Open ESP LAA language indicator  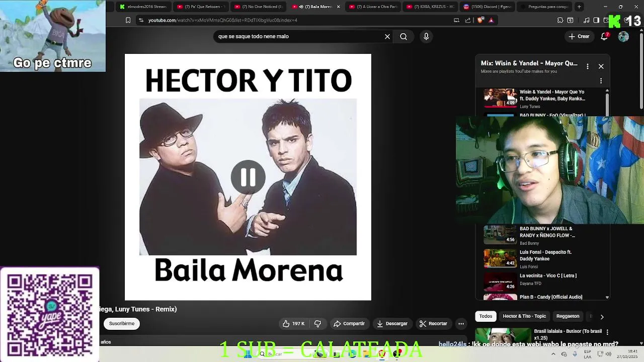click(588, 354)
